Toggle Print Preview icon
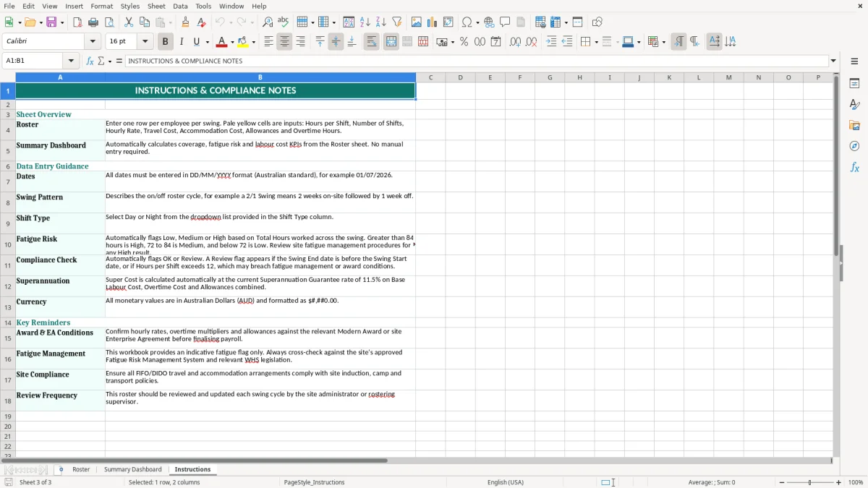Image resolution: width=868 pixels, height=488 pixels. 109,22
